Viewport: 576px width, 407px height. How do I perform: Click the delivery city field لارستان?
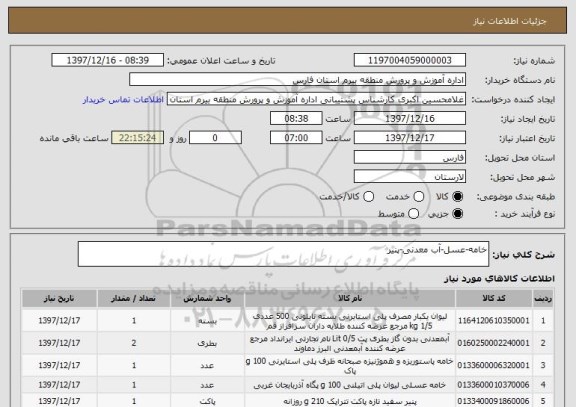click(x=410, y=177)
